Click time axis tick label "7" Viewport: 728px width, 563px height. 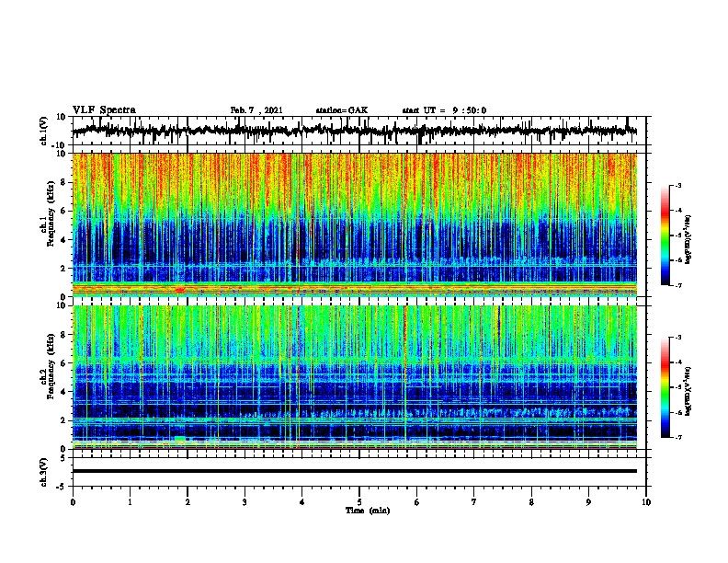point(474,502)
